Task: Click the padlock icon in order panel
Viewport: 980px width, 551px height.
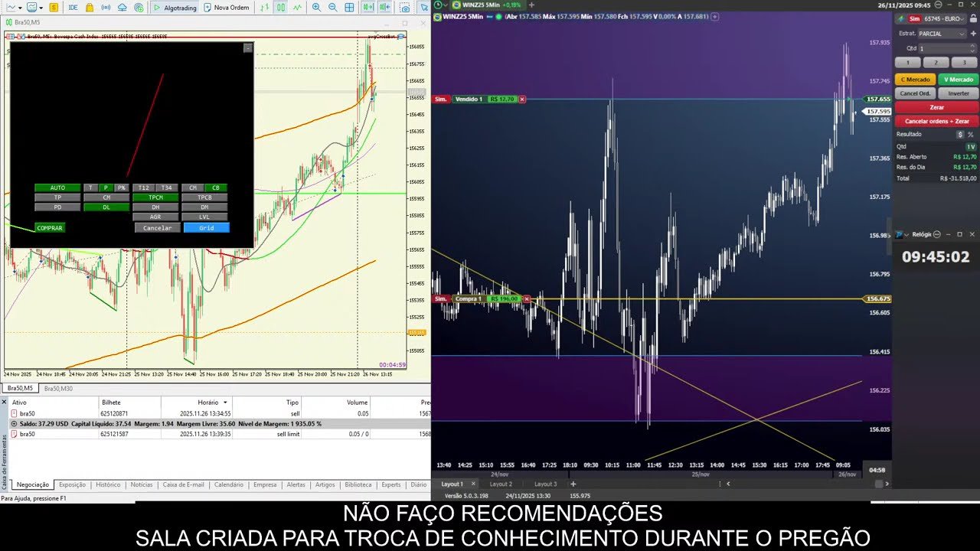Action: click(973, 18)
